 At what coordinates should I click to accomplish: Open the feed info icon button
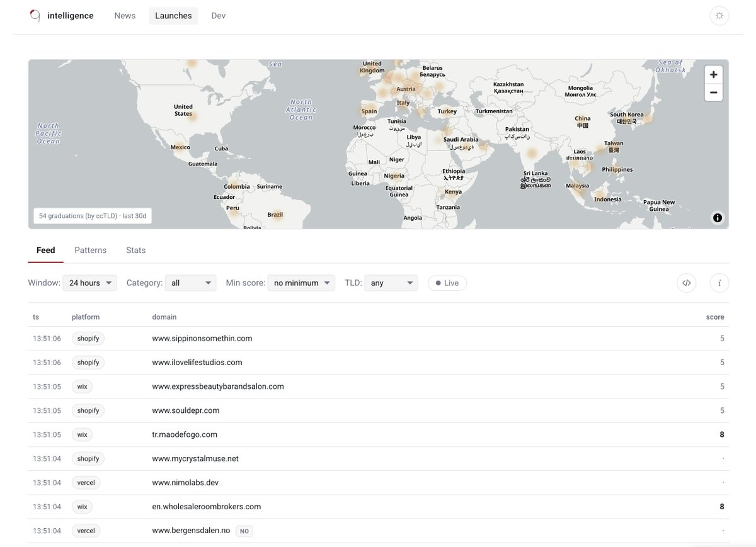[719, 283]
